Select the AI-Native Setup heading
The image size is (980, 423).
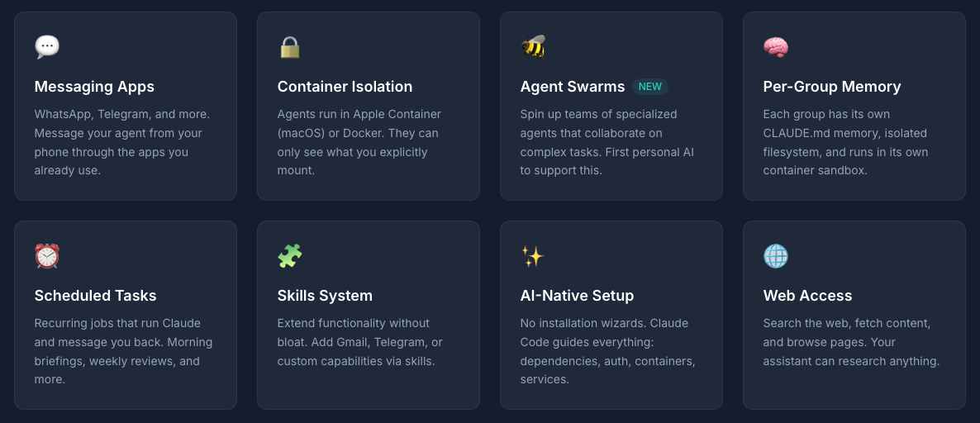click(577, 296)
